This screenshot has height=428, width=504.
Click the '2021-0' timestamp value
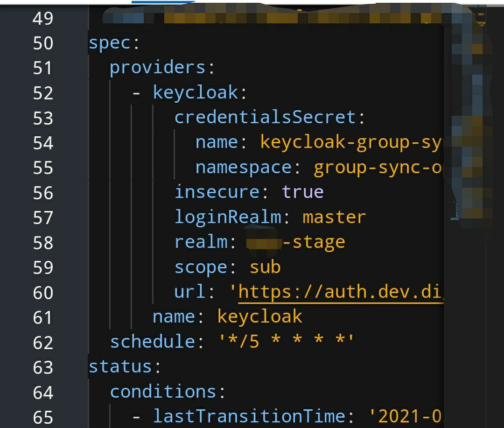[x=406, y=416]
